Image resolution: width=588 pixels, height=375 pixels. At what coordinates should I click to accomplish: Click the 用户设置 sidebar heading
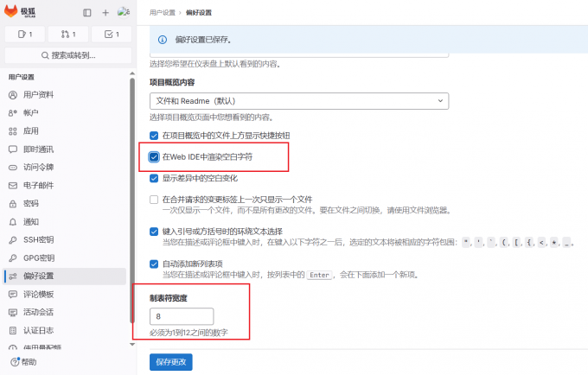(x=22, y=77)
